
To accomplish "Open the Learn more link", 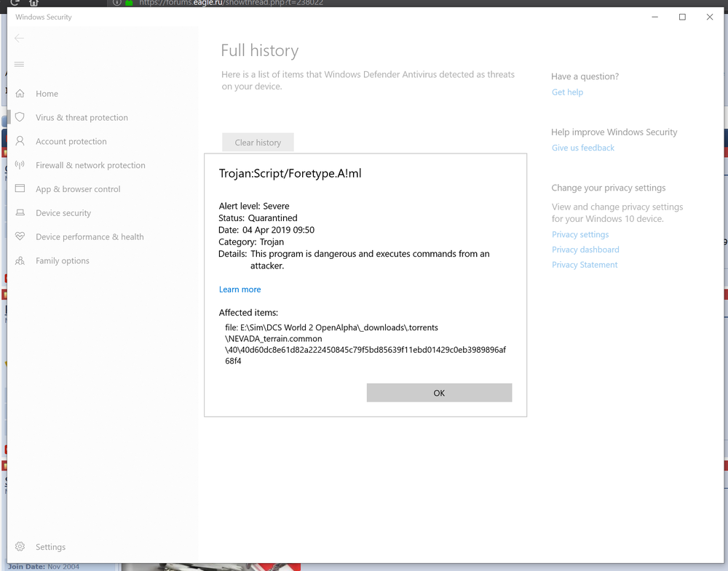I will [x=240, y=290].
